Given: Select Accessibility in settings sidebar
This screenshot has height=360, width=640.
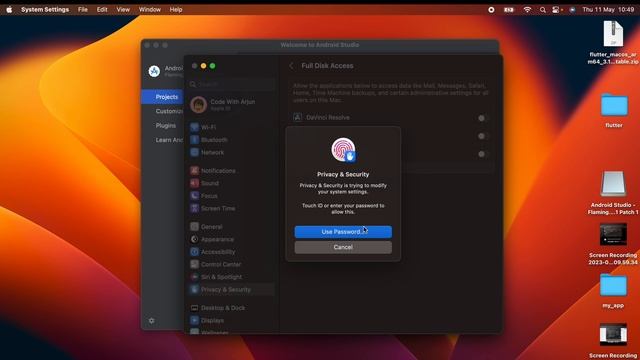Looking at the screenshot, I should pos(232,252).
